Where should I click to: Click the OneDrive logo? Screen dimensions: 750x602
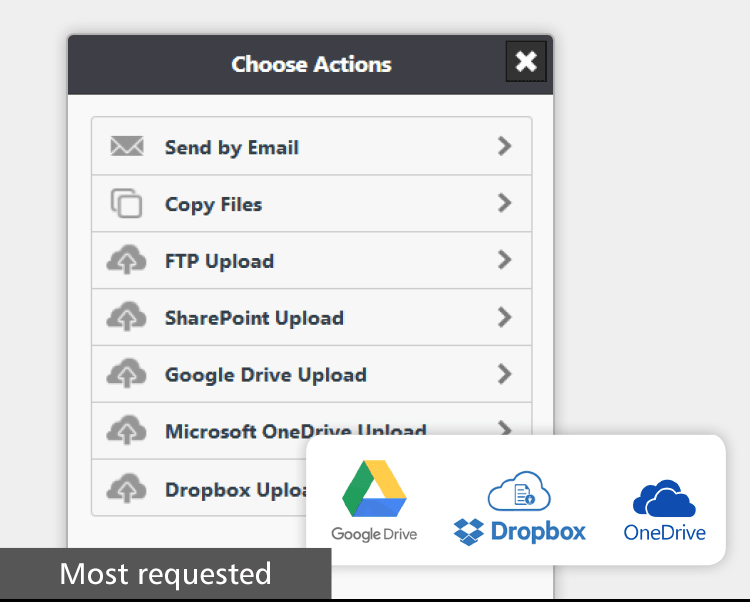point(664,510)
